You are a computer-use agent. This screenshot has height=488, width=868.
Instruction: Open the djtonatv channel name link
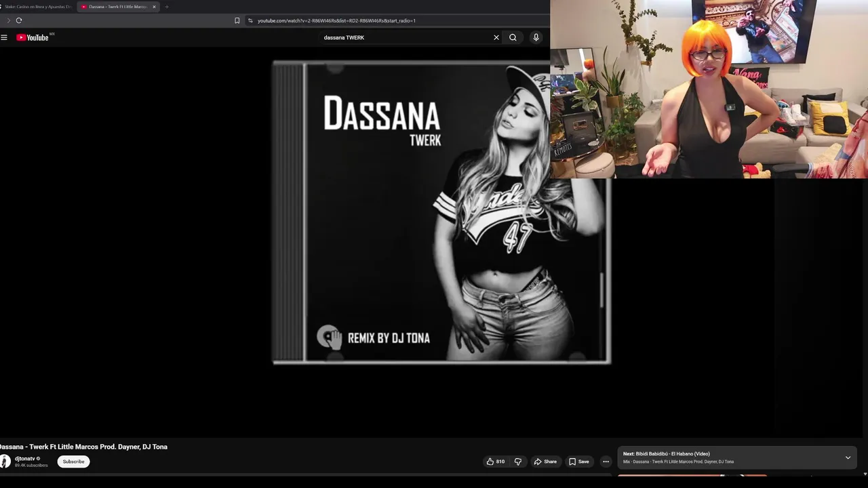24,459
